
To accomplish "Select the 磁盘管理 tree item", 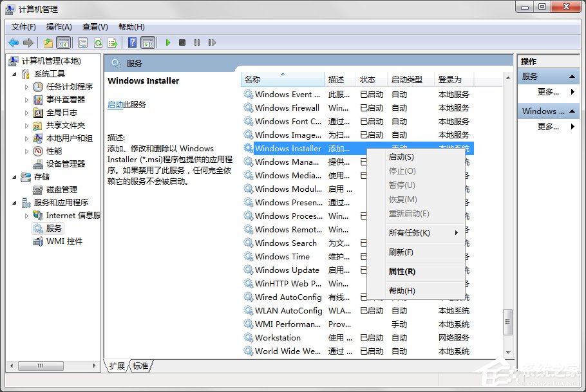I will (60, 189).
